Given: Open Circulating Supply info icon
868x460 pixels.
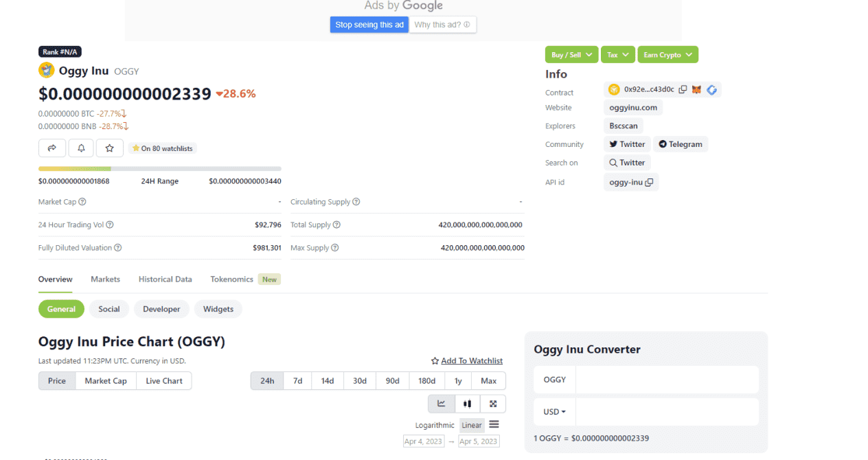Looking at the screenshot, I should tap(356, 202).
